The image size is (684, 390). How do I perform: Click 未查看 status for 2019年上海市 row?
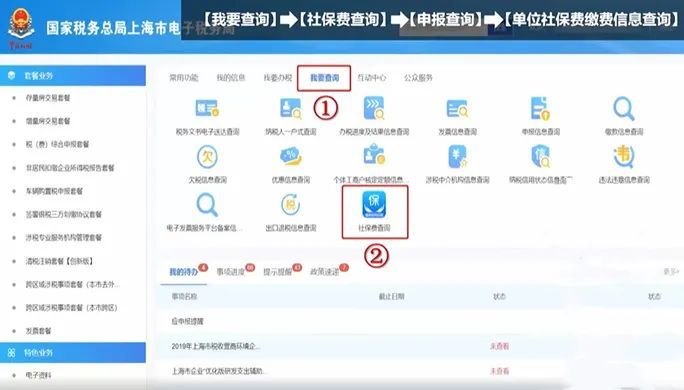pos(499,346)
